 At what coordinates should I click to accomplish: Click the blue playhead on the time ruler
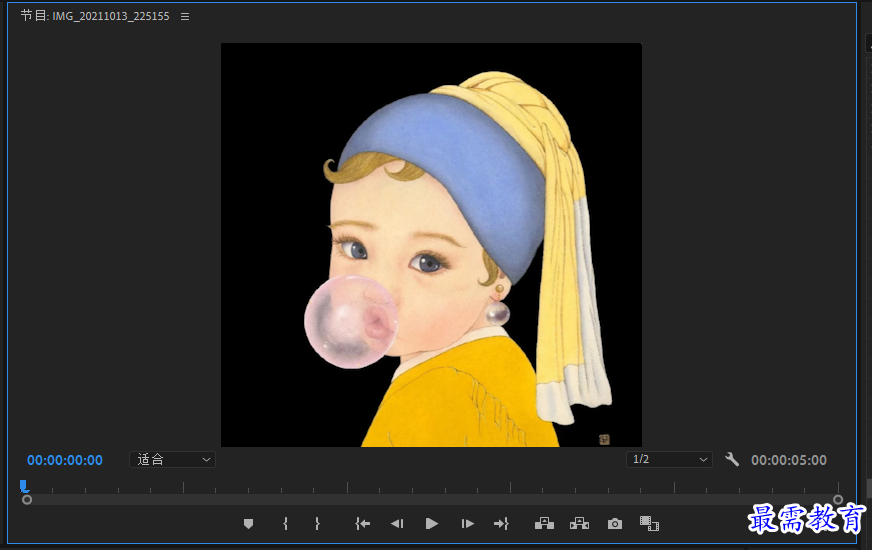point(23,487)
